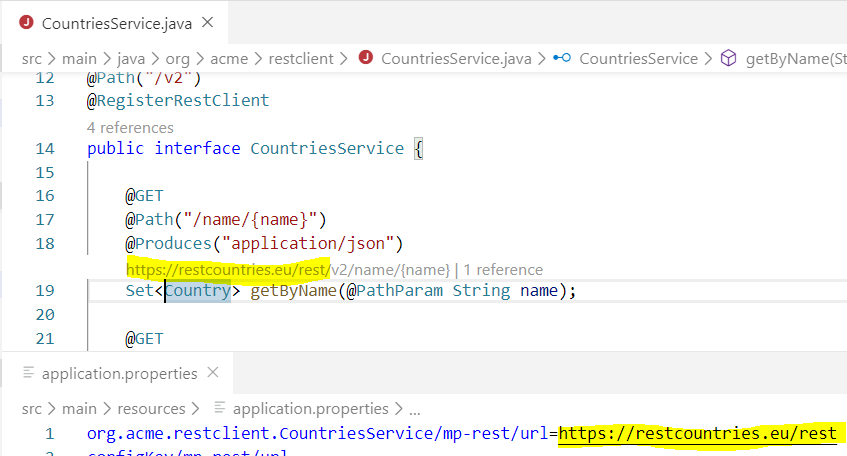Open the 'acme' breadcrumb segment

tap(229, 58)
